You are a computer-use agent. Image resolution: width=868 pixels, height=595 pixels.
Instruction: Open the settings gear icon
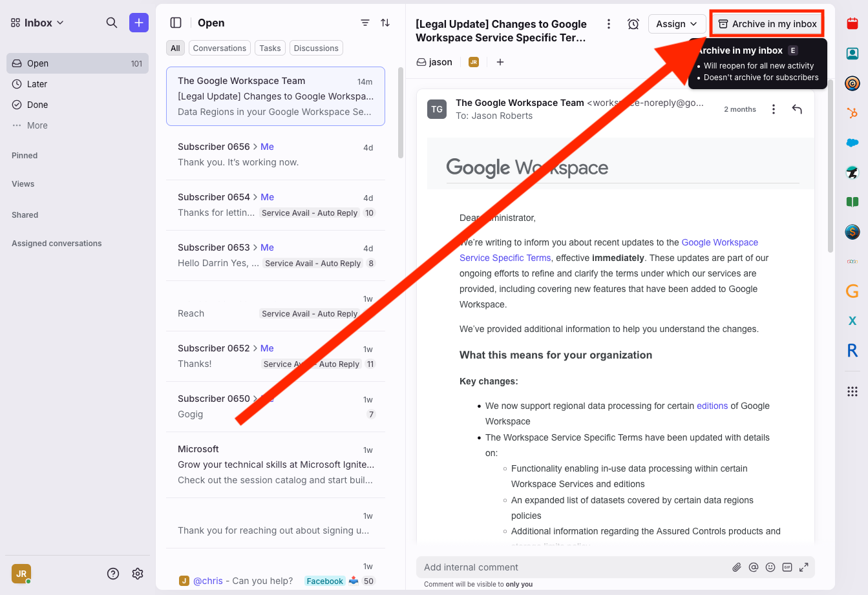click(138, 574)
